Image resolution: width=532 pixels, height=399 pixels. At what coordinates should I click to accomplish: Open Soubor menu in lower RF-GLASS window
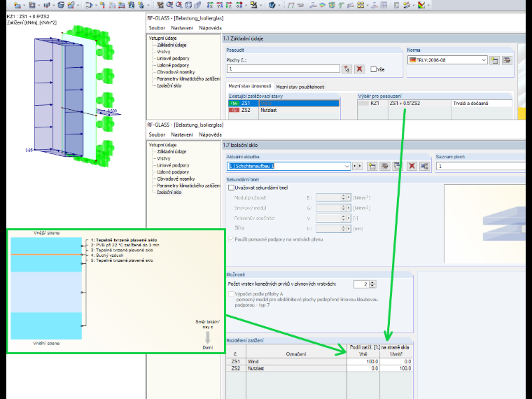pos(157,134)
